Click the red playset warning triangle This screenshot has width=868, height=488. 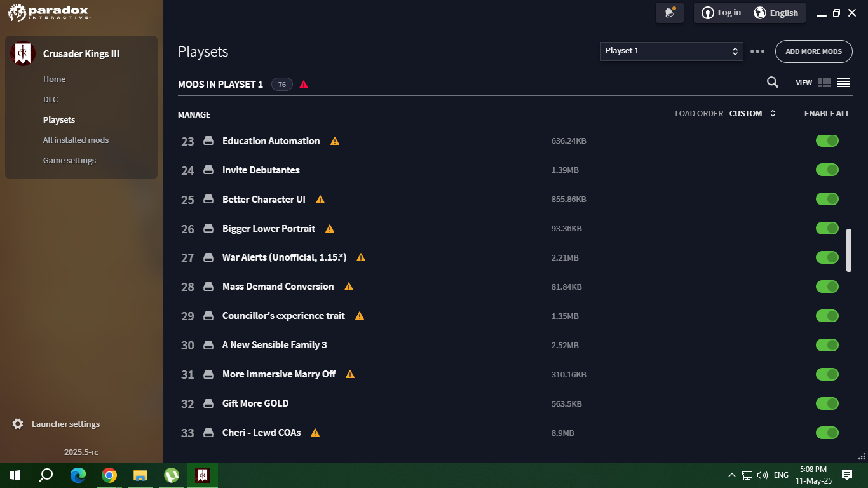pyautogui.click(x=304, y=85)
